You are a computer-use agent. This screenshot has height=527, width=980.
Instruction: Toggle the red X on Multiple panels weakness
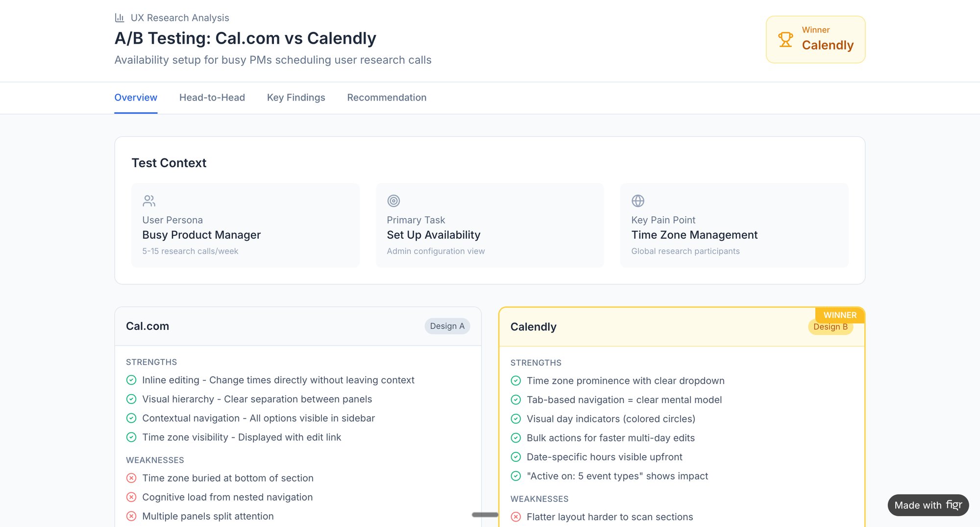pyautogui.click(x=131, y=516)
